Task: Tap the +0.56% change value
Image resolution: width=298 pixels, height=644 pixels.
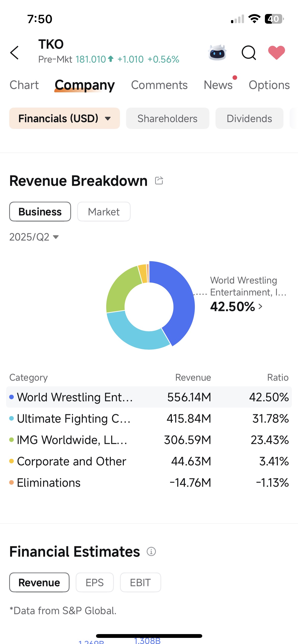Action: 163,59
